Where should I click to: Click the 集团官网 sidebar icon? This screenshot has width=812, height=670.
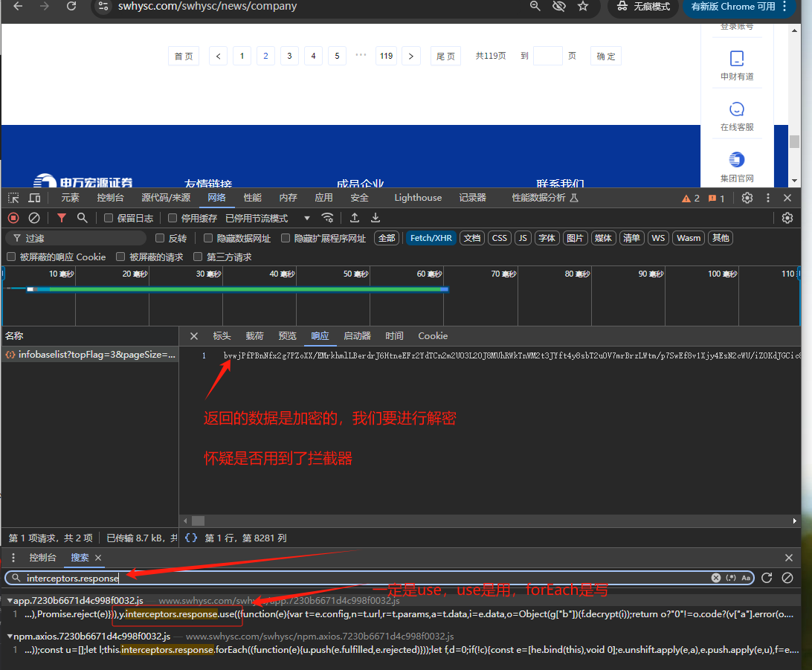tap(737, 160)
